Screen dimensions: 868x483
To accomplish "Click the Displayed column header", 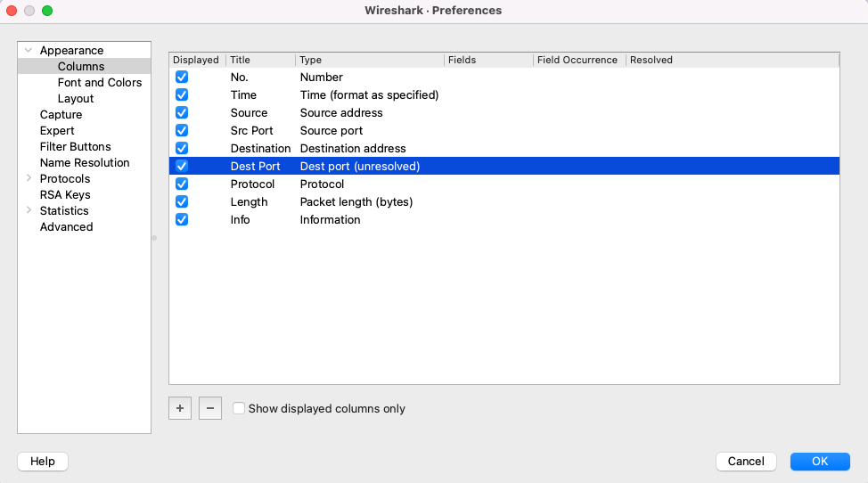I will 197,60.
